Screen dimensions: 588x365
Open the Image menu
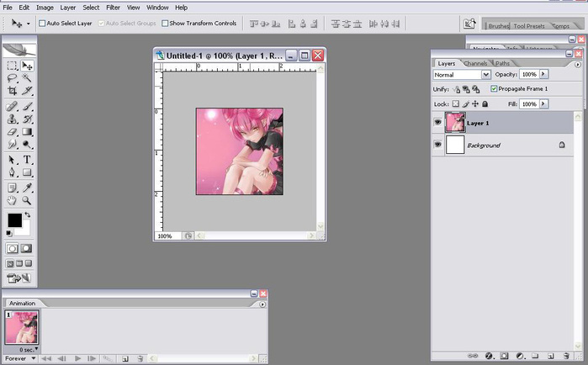tap(45, 8)
